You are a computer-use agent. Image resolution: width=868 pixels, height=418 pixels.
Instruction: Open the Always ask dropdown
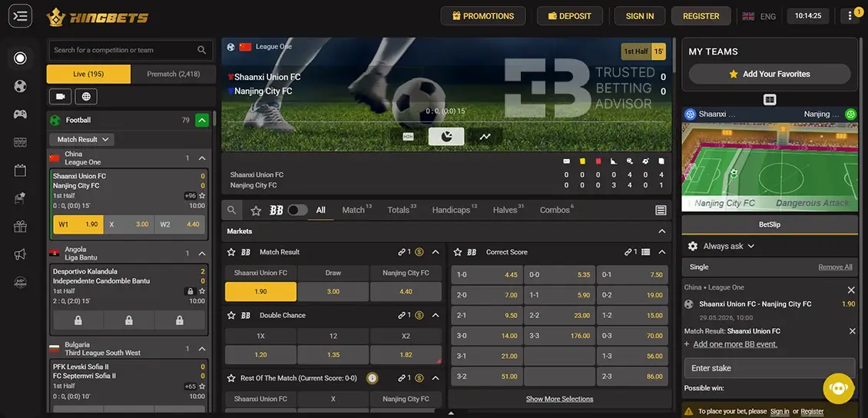tap(728, 246)
